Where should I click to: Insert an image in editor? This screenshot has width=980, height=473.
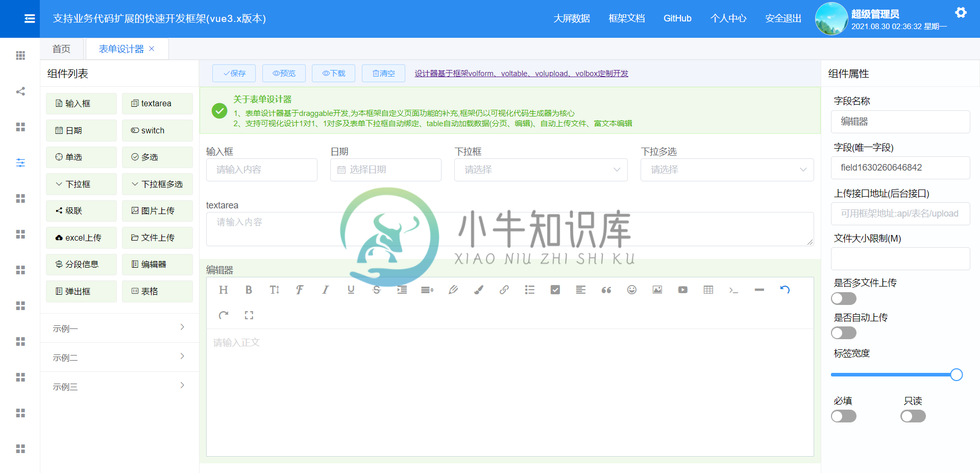click(657, 290)
